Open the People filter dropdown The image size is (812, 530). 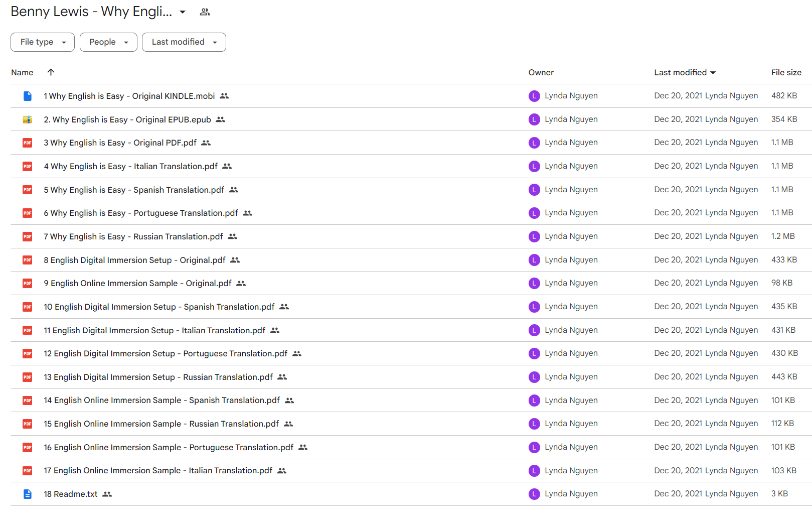(x=108, y=42)
